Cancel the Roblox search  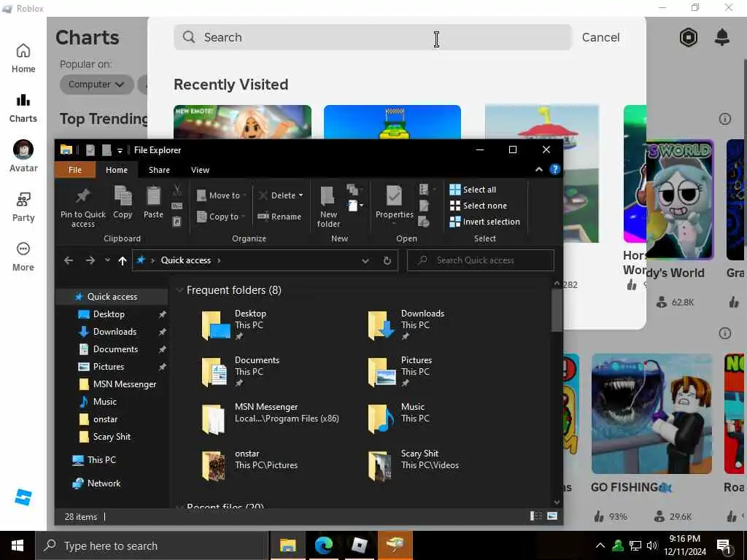coord(601,37)
